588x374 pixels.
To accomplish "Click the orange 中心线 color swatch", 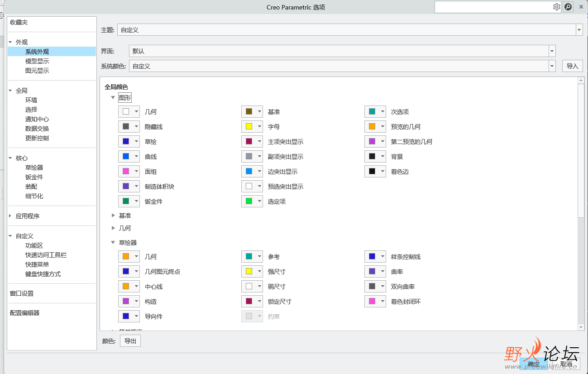I will point(126,286).
